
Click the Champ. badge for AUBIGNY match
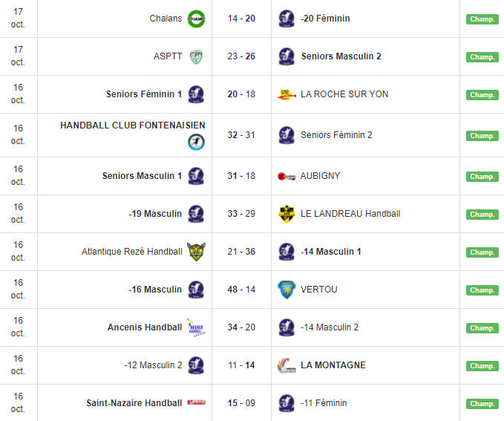pos(482,177)
